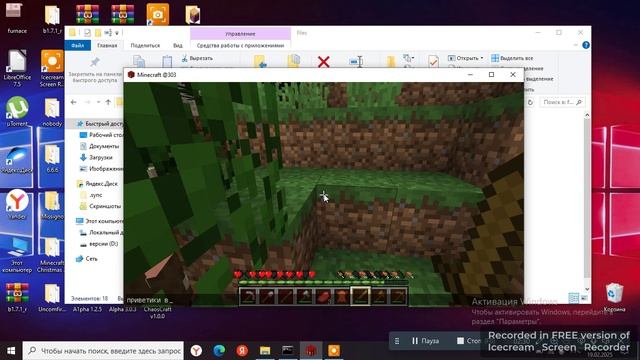Switch to the Вид ribbon tab
Screen dimensions: 640x360
click(x=178, y=45)
